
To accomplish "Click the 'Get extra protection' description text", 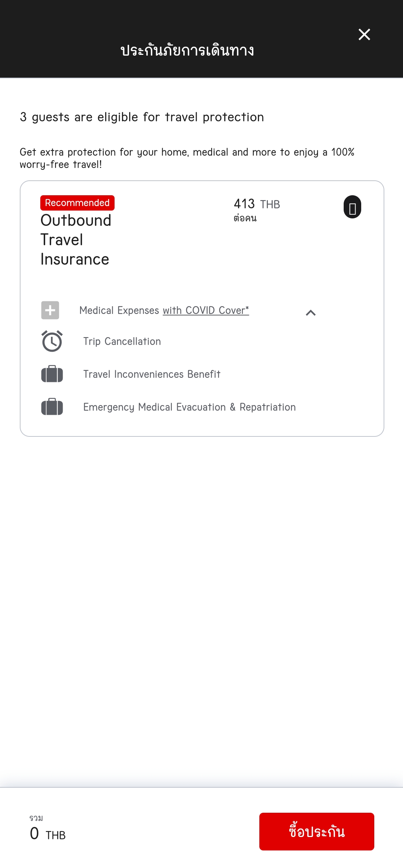I will 187,158.
